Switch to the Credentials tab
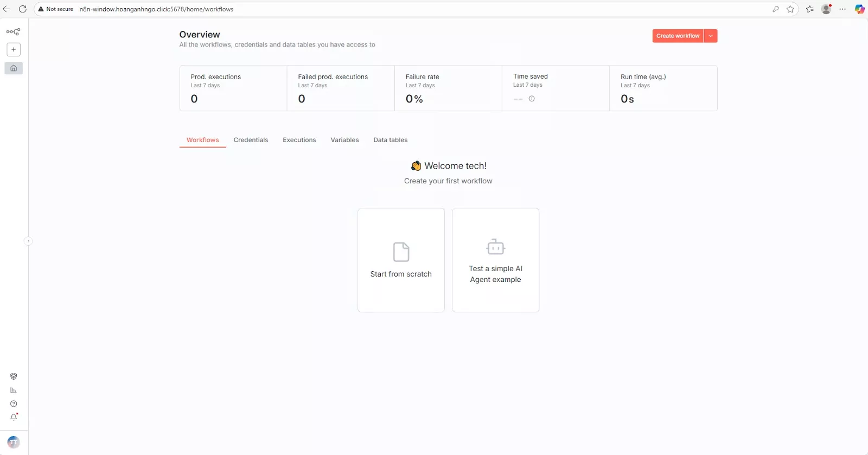 [x=251, y=140]
